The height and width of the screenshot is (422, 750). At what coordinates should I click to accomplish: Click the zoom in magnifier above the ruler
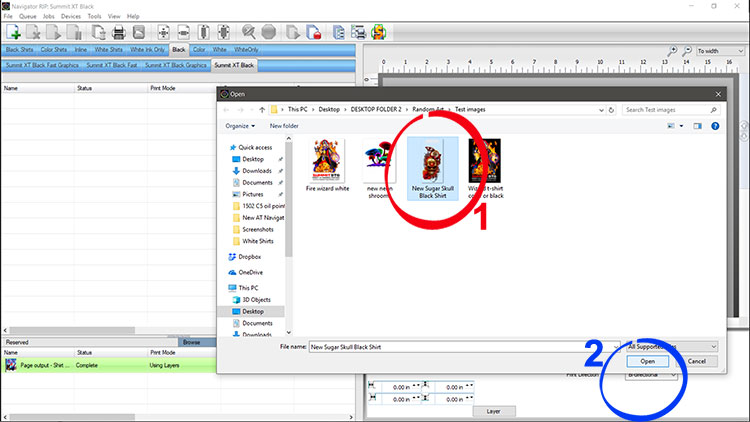674,51
